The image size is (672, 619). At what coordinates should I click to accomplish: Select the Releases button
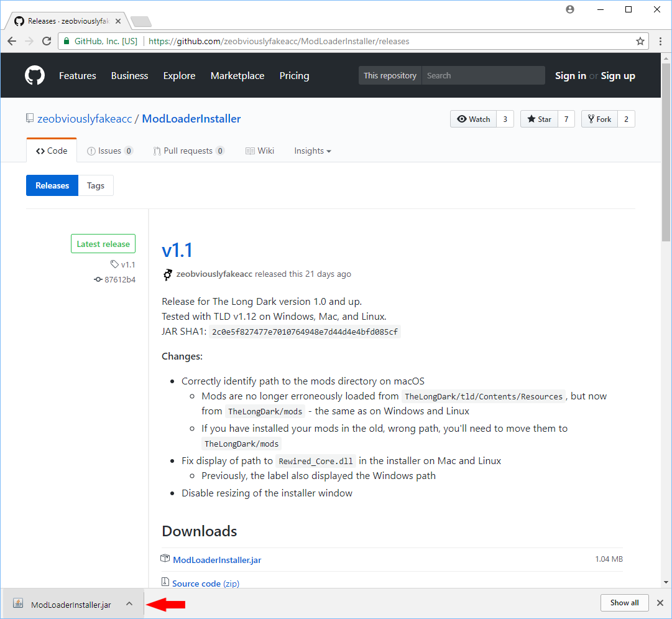[x=52, y=185]
